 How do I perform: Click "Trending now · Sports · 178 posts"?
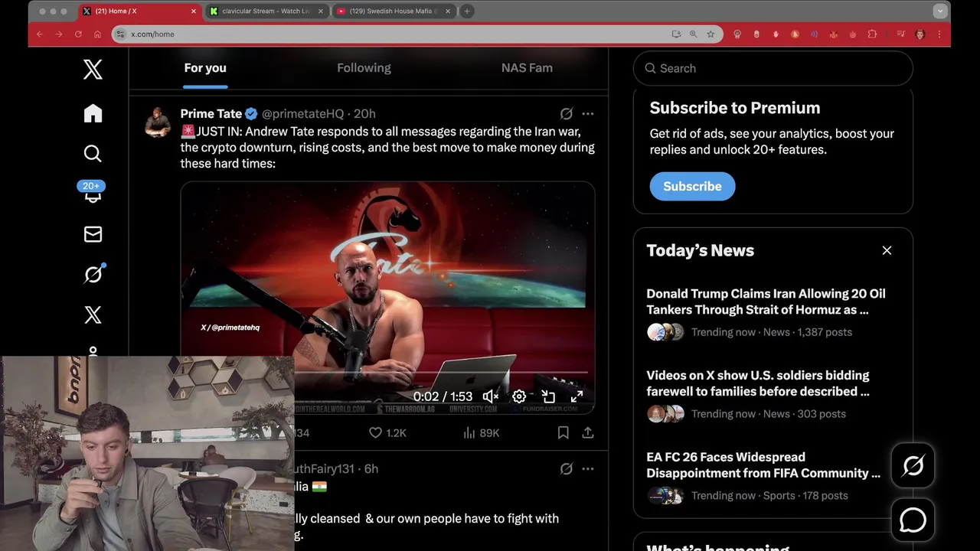(769, 495)
